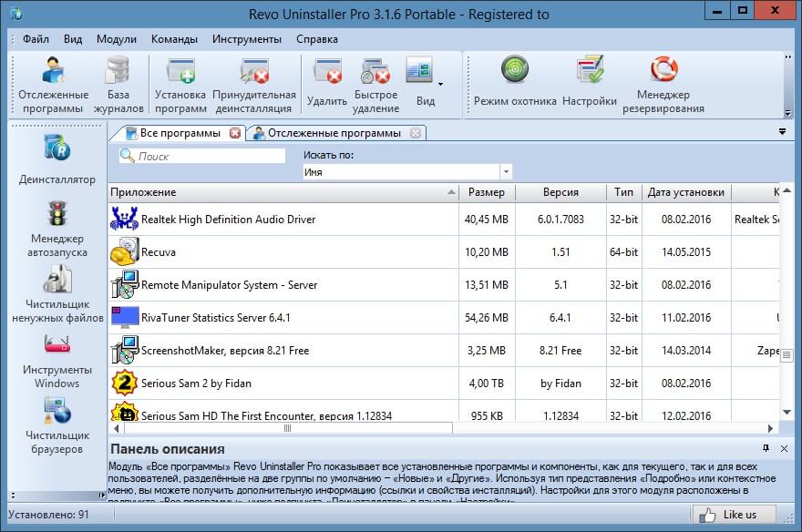Click the horizontal scrollbar thumb
802x532 pixels.
[x=287, y=428]
